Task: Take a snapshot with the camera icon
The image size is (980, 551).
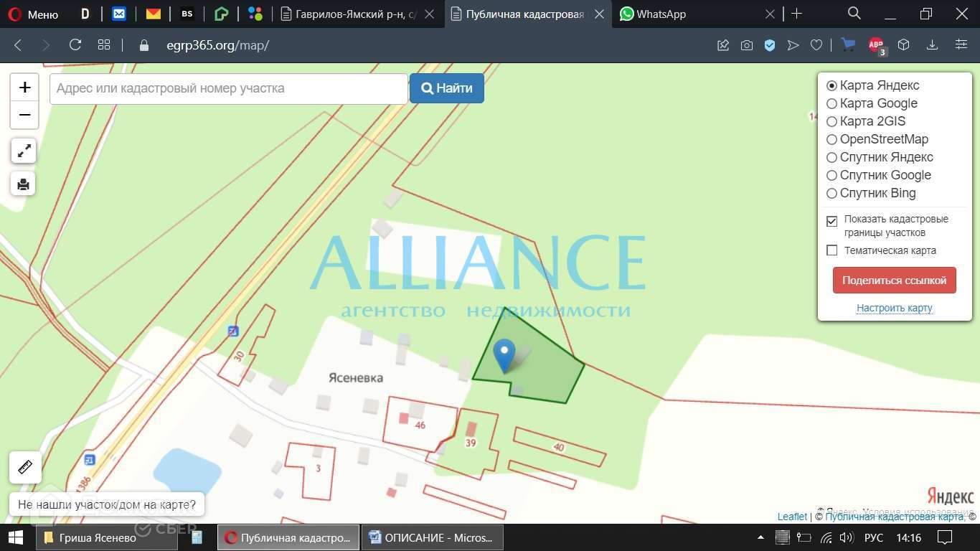Action: 747,45
